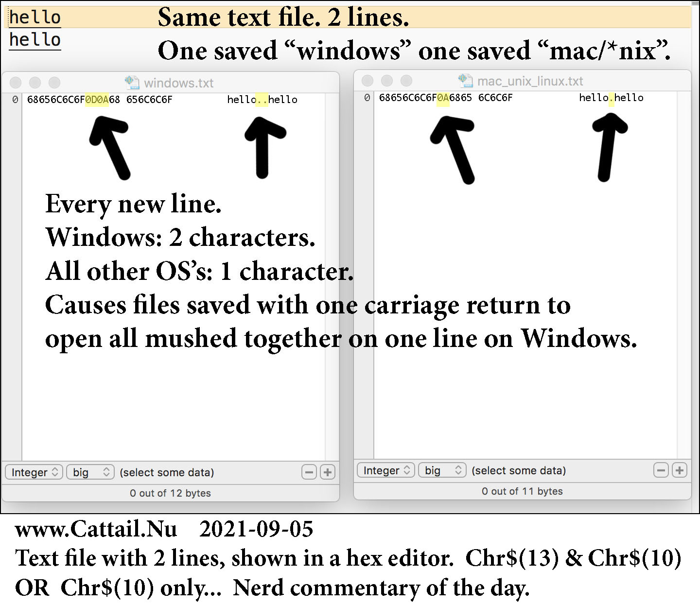Click '0 out of 11 bytes' status text
700x605 pixels.
(522, 491)
